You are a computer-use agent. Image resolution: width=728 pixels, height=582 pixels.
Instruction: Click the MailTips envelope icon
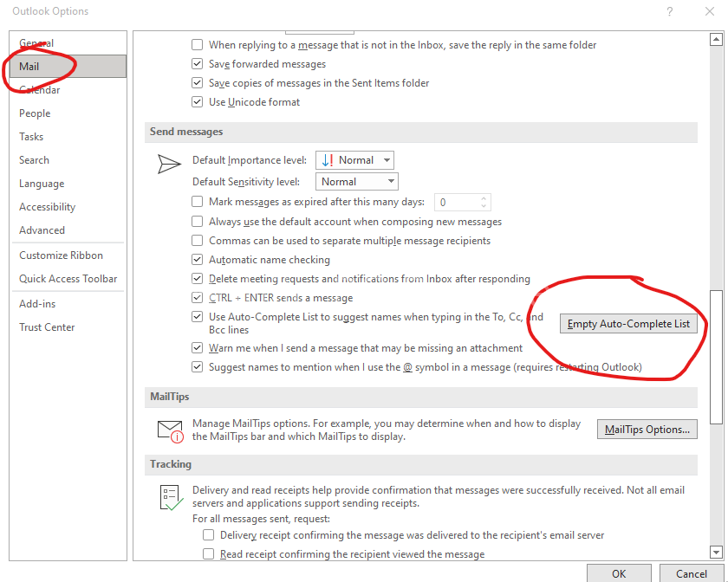(x=170, y=430)
